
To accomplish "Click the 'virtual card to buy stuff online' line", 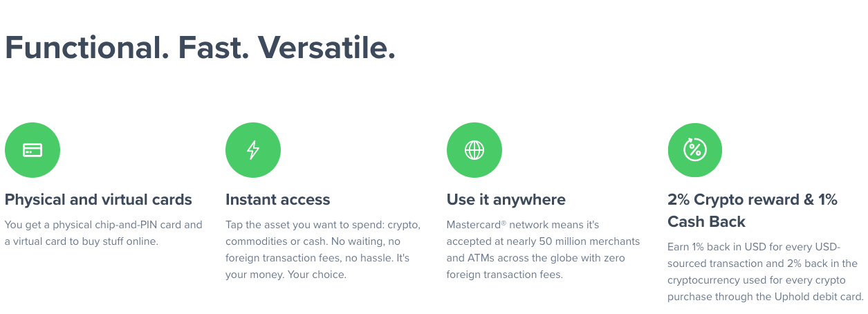I will coord(82,241).
